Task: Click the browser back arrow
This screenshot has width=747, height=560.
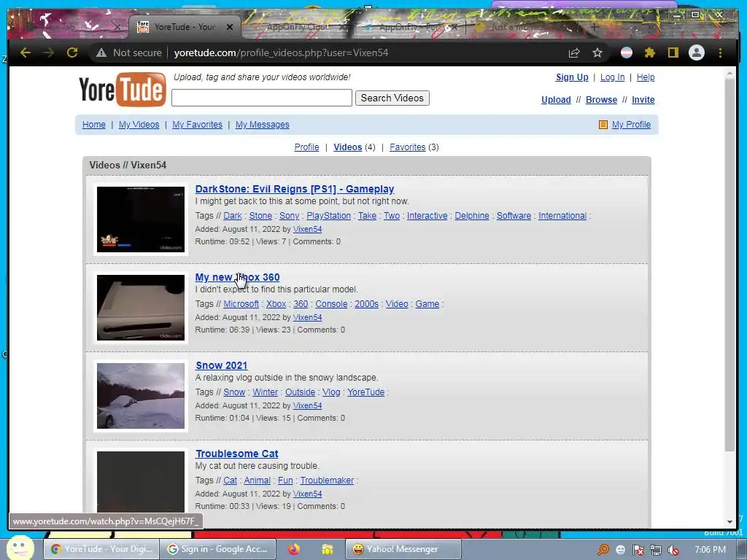Action: pos(26,52)
